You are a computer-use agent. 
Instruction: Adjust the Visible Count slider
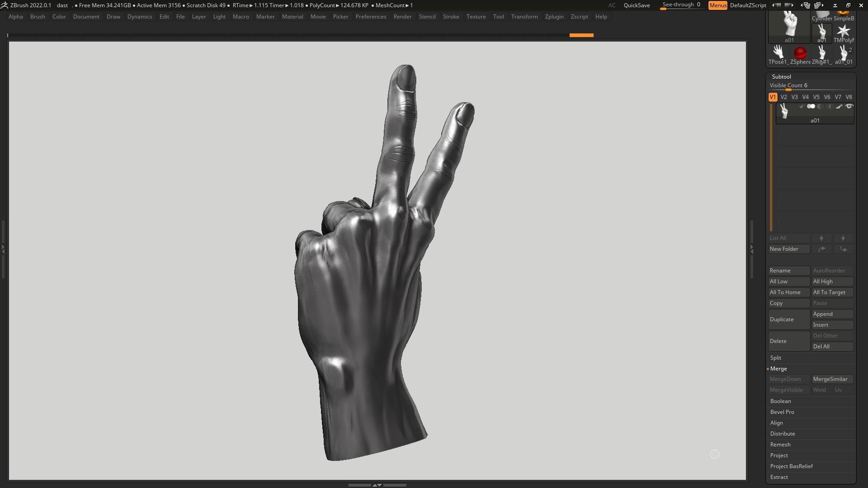click(x=810, y=86)
